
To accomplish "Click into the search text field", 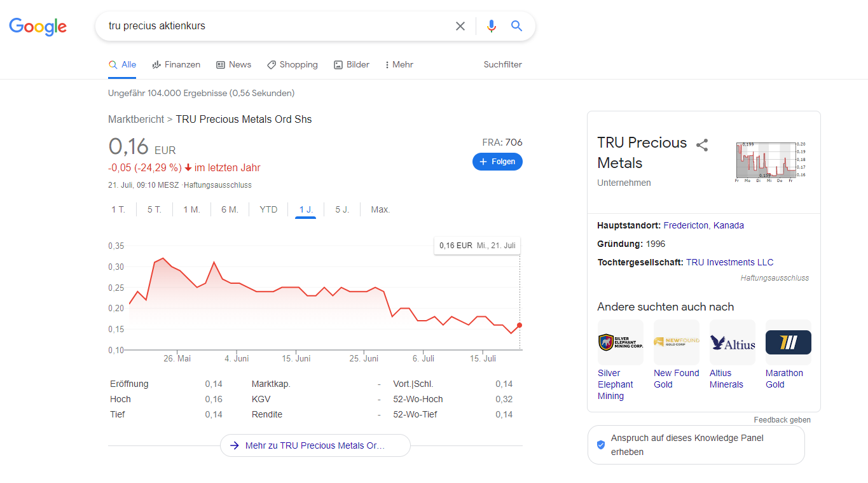I will 273,26.
